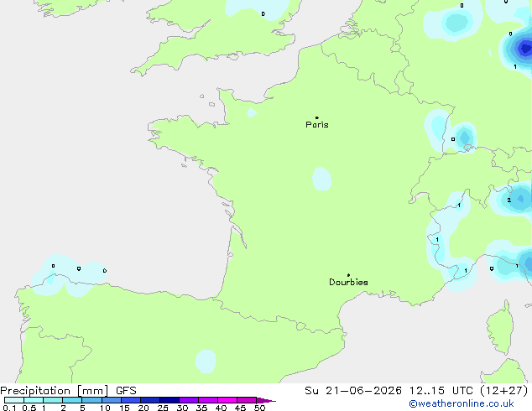Viewport: 532px width, 411px height.
Task: Select the black dot marker above Dourbies
Action: [x=348, y=275]
